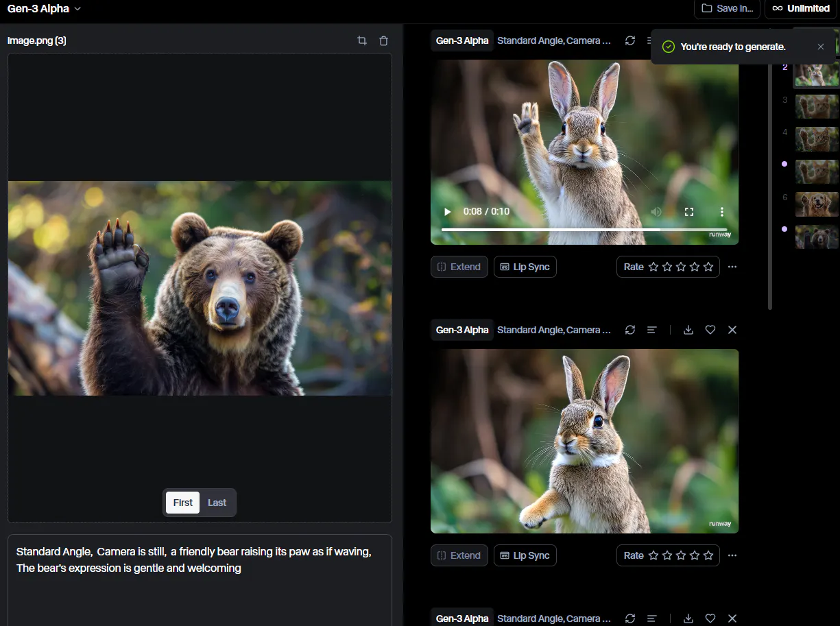The height and width of the screenshot is (626, 840).
Task: Remove the side-facing rabbit video card
Action: [732, 330]
